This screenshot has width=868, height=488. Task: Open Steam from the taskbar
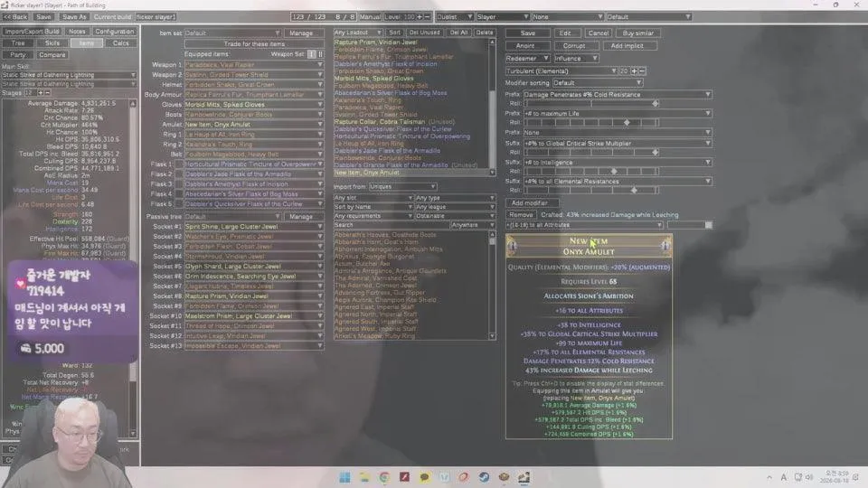point(484,477)
